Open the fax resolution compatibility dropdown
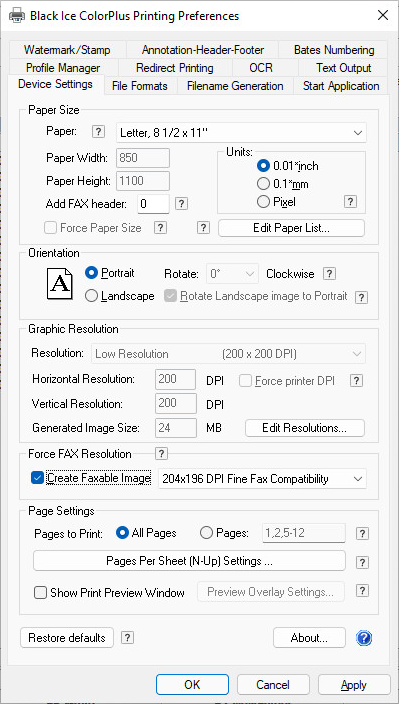Screen dimensions: 399x704 click(x=262, y=479)
